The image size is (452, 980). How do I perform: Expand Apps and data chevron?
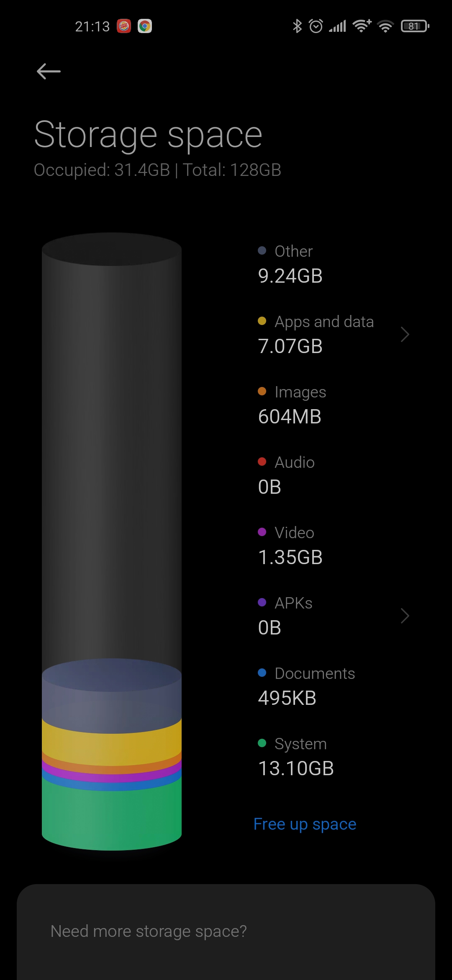[404, 334]
